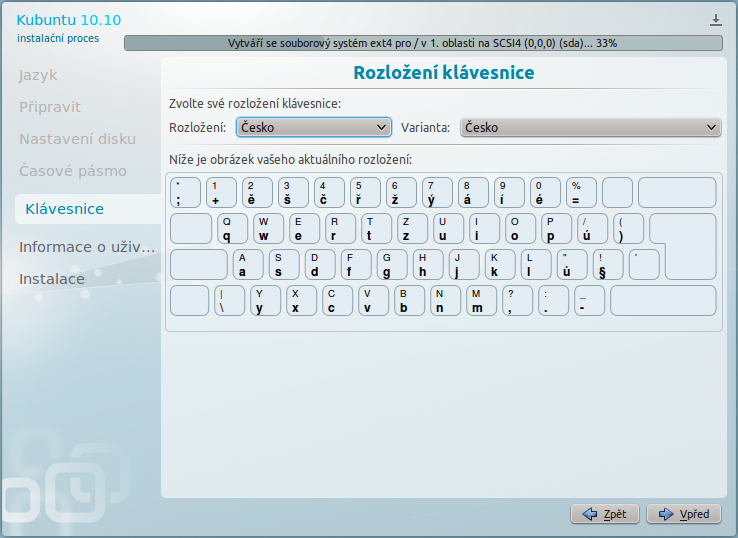The height and width of the screenshot is (538, 738).
Task: Click the A key on keyboard preview
Action: (248, 265)
